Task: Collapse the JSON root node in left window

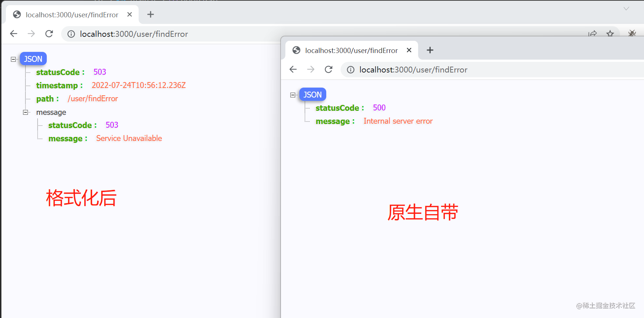Action: tap(13, 59)
